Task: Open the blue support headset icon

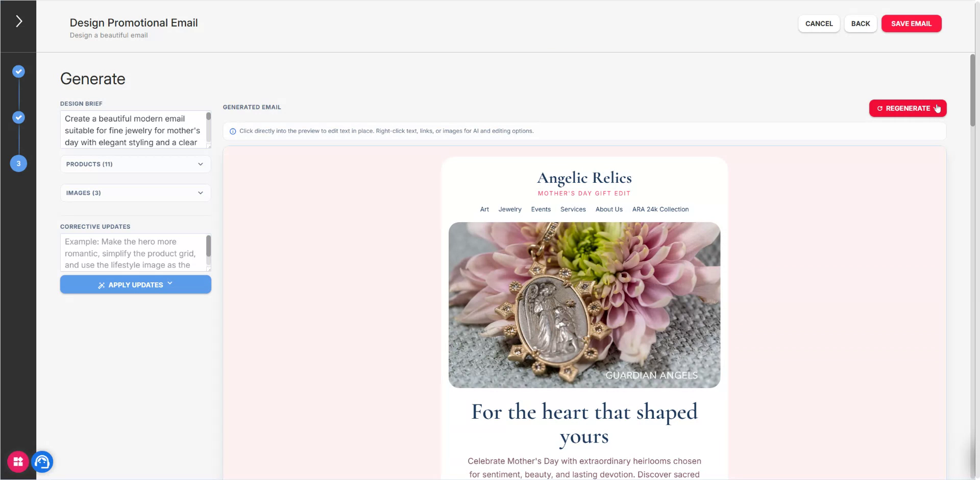Action: point(42,462)
